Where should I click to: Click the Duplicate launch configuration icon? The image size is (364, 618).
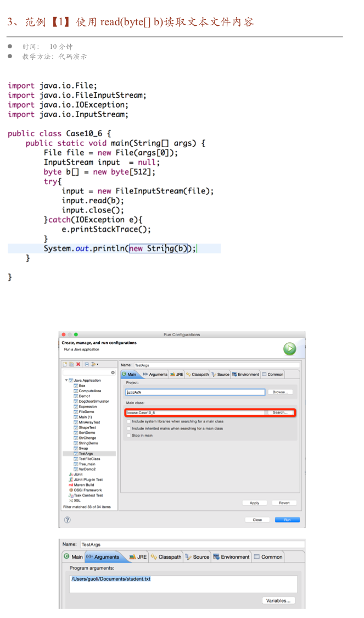pyautogui.click(x=72, y=364)
